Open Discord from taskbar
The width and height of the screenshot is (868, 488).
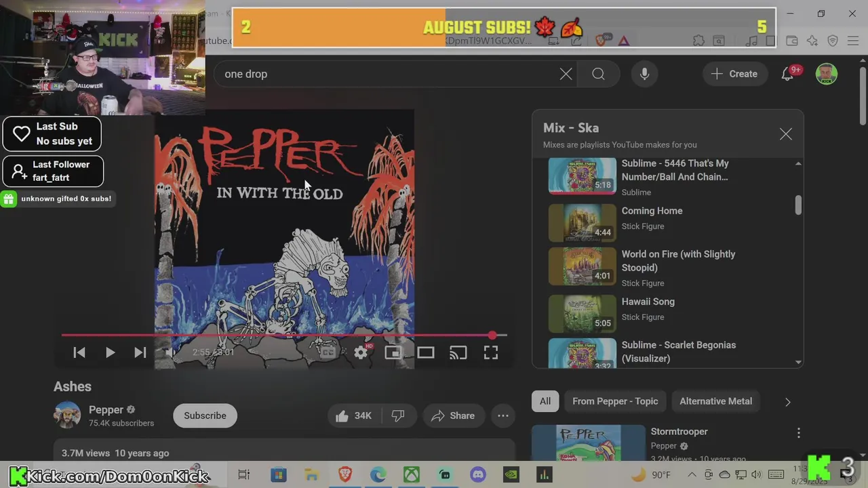click(x=478, y=475)
